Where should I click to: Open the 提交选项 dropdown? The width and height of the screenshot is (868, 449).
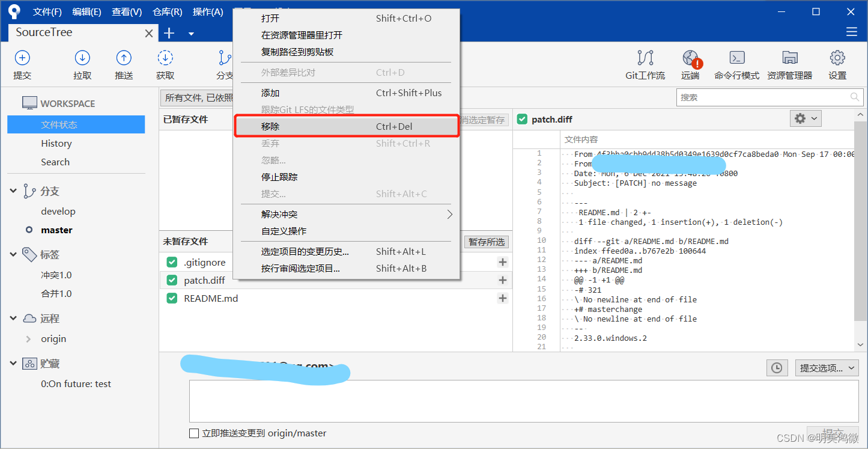[828, 368]
